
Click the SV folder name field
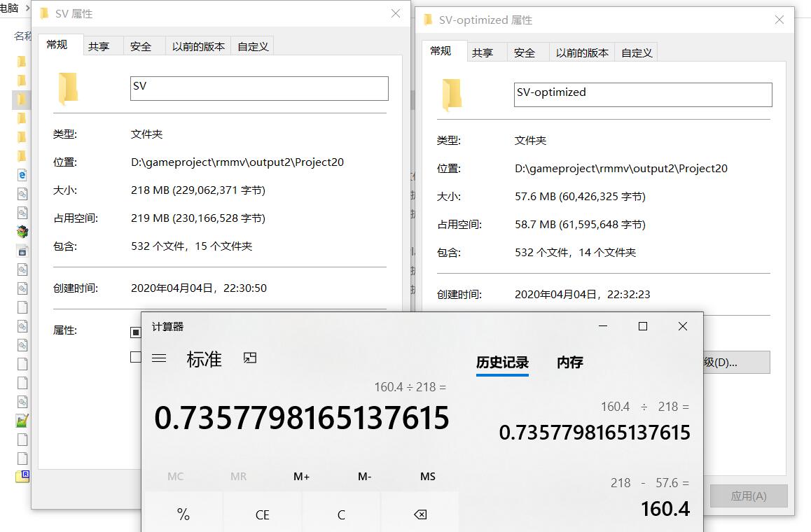[259, 88]
